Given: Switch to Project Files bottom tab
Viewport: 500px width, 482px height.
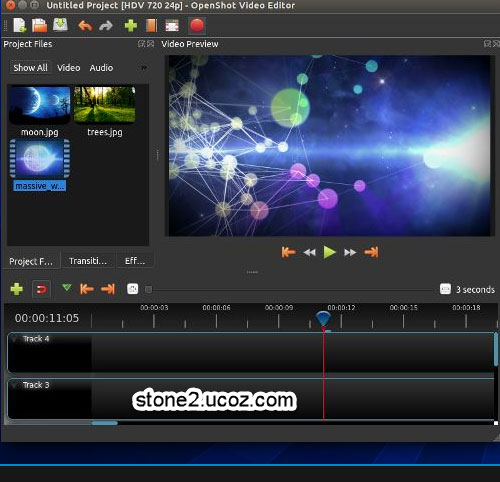Looking at the screenshot, I should [31, 261].
